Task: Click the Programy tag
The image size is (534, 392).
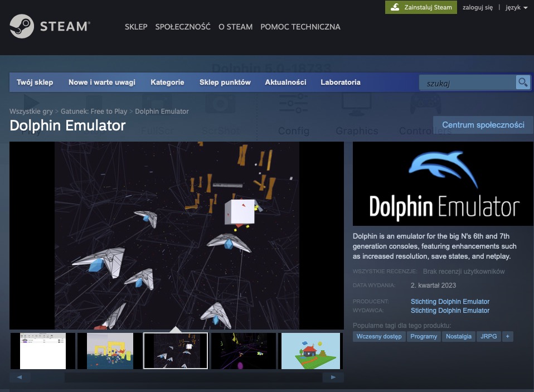Action: coord(423,336)
